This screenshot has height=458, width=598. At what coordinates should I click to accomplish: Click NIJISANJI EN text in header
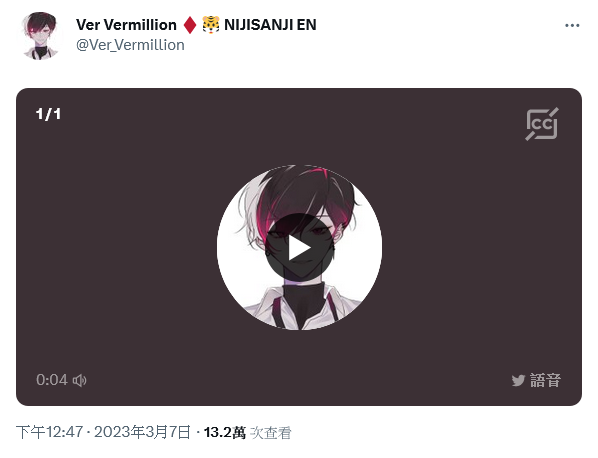coord(270,25)
